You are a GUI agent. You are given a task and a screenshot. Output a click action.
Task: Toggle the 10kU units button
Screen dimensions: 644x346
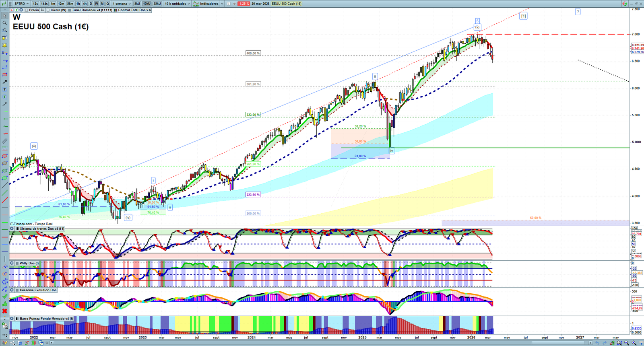pyautogui.click(x=147, y=4)
